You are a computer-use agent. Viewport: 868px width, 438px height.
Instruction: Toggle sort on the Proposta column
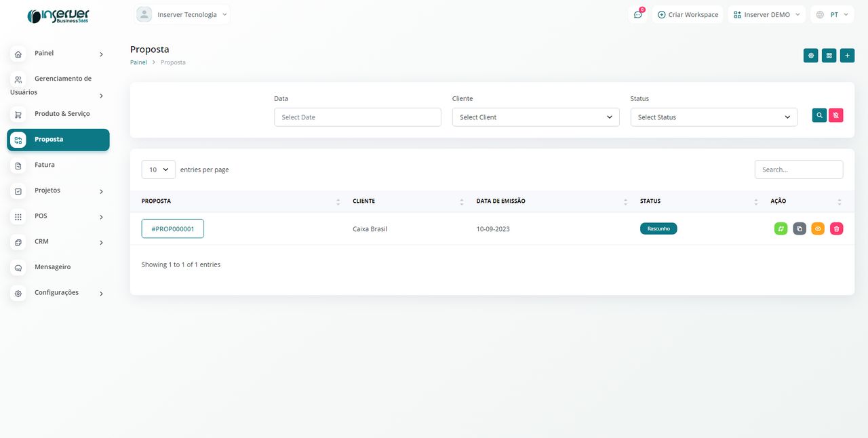(338, 201)
